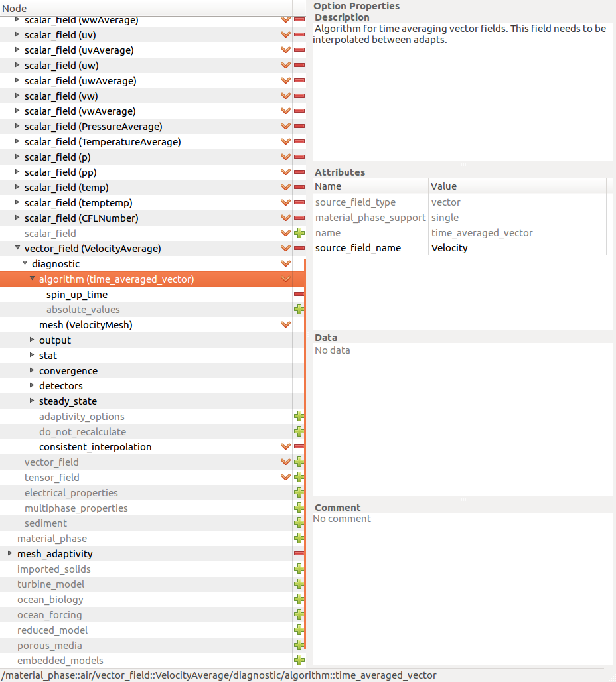616x682 pixels.
Task: Click the time_averaged_vector attribute value
Action: 482,233
